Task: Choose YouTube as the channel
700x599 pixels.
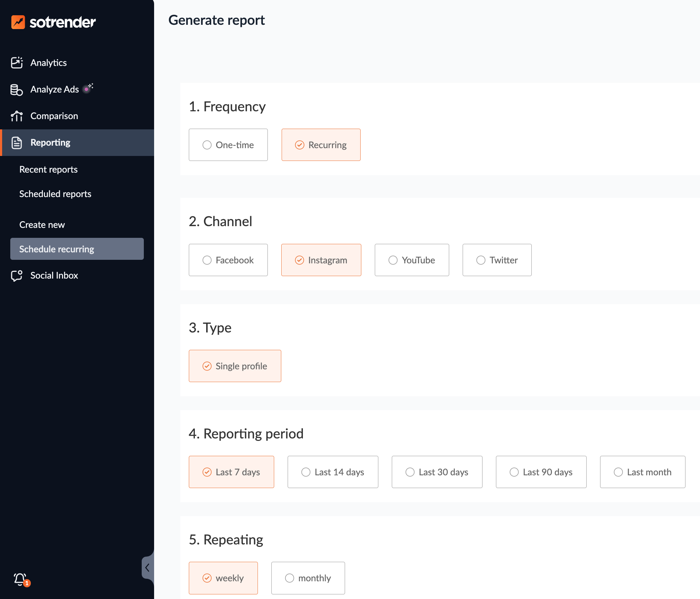Action: point(412,260)
